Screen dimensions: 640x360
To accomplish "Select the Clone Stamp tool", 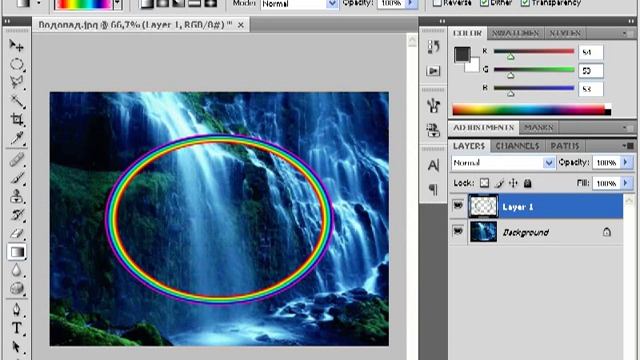I will pyautogui.click(x=16, y=196).
